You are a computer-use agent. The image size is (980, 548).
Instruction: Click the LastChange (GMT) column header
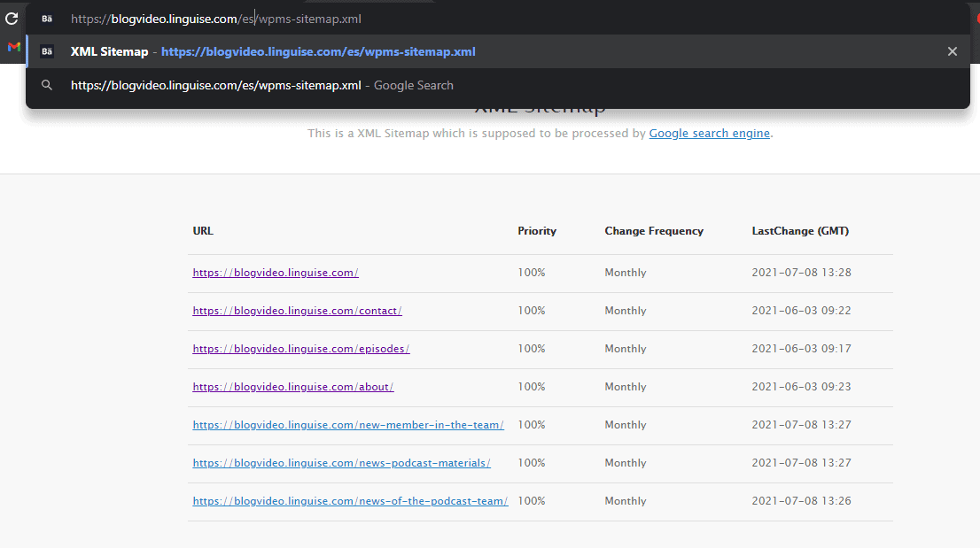coord(800,230)
